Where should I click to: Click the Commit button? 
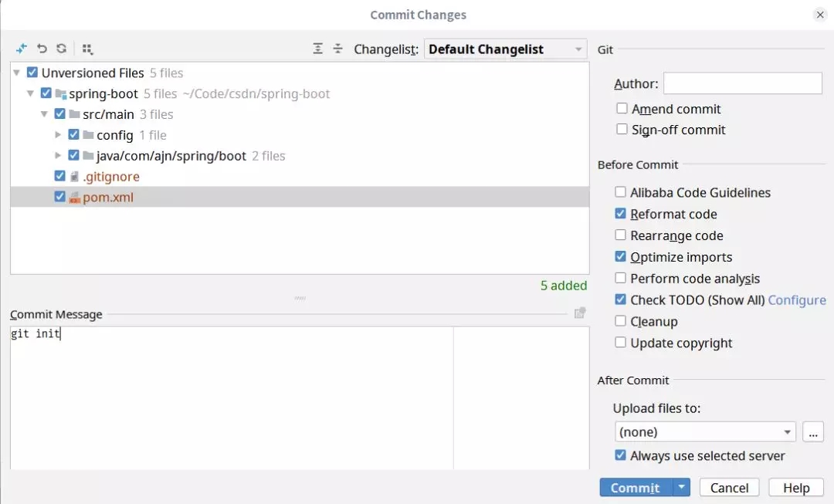[636, 488]
